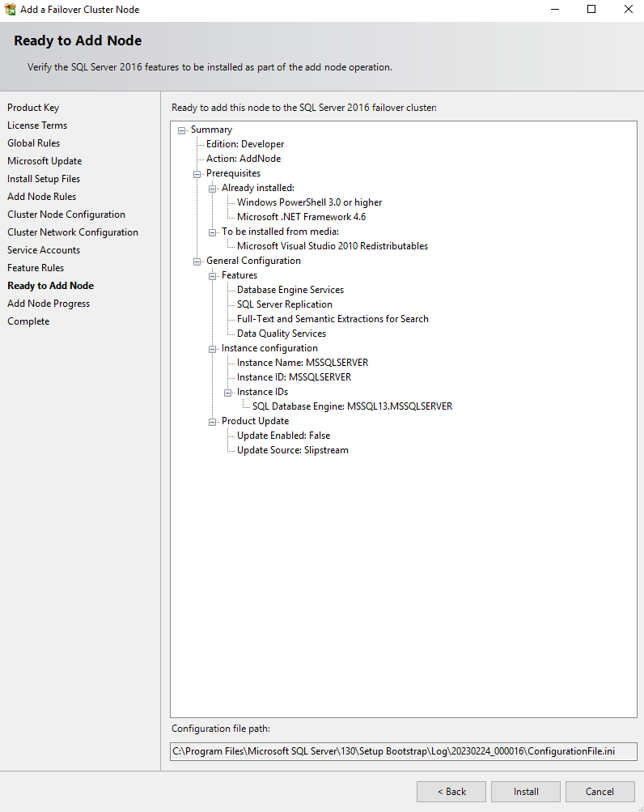
Task: Select Microsoft .NET Framework 4.6 row
Action: [301, 217]
